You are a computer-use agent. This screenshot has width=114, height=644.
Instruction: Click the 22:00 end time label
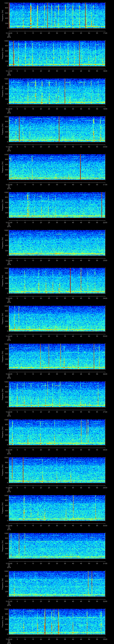(x=105, y=223)
